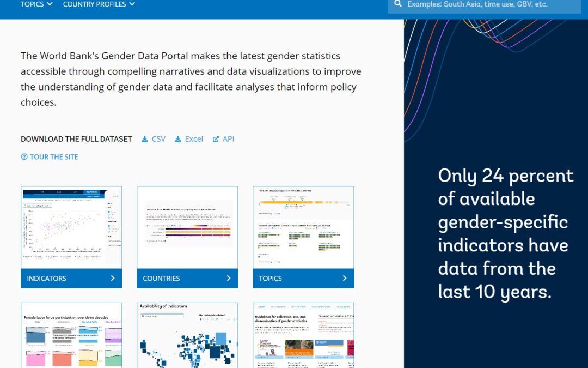Image resolution: width=588 pixels, height=368 pixels.
Task: Click the question mark tour icon
Action: click(24, 157)
